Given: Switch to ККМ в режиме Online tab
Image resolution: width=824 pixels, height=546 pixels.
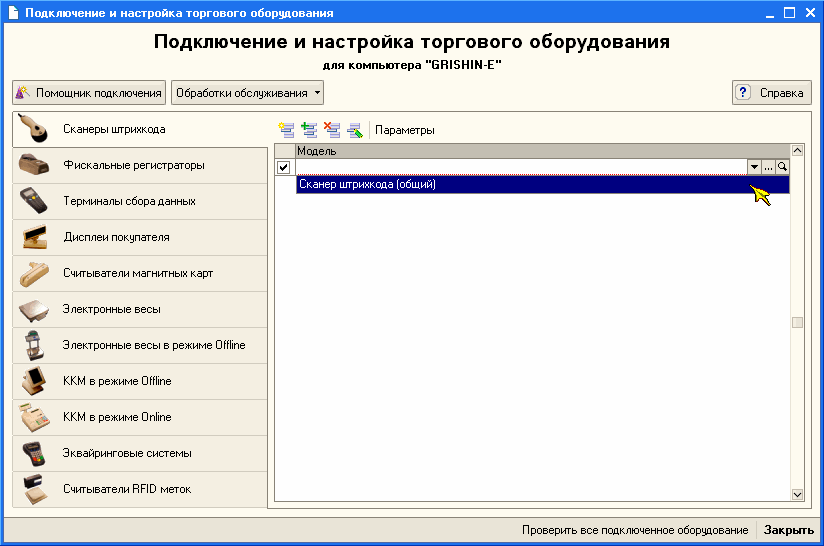Looking at the screenshot, I should click(x=140, y=417).
